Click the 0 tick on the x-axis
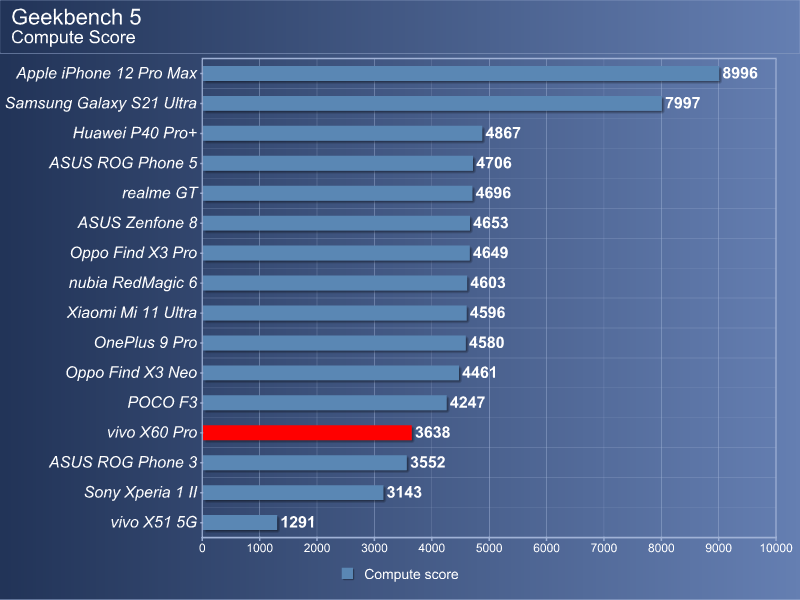Image resolution: width=800 pixels, height=600 pixels. 203,548
